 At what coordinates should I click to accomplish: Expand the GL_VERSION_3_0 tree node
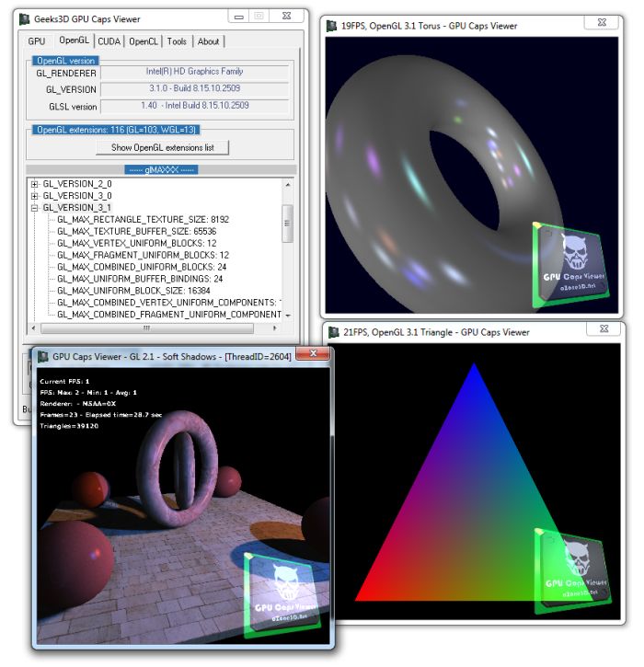click(34, 196)
